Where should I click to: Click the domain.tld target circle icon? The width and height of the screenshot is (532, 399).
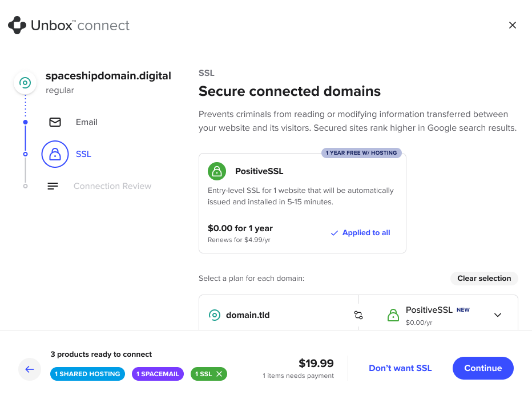pos(215,315)
